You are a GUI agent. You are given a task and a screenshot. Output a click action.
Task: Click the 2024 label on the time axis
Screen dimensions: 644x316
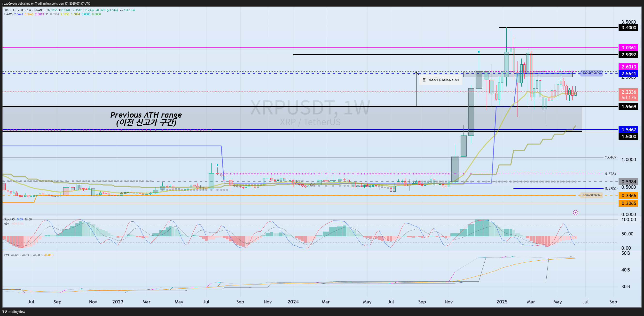point(293,301)
